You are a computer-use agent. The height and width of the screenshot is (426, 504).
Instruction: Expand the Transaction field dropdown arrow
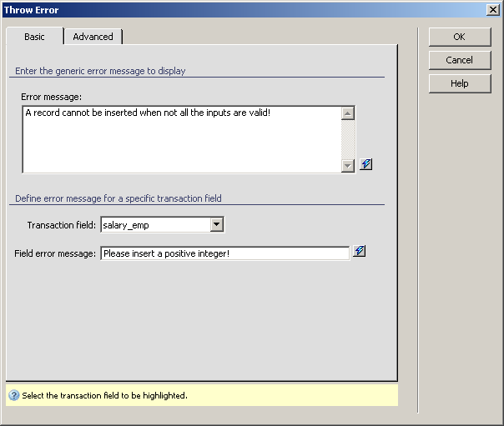click(217, 224)
